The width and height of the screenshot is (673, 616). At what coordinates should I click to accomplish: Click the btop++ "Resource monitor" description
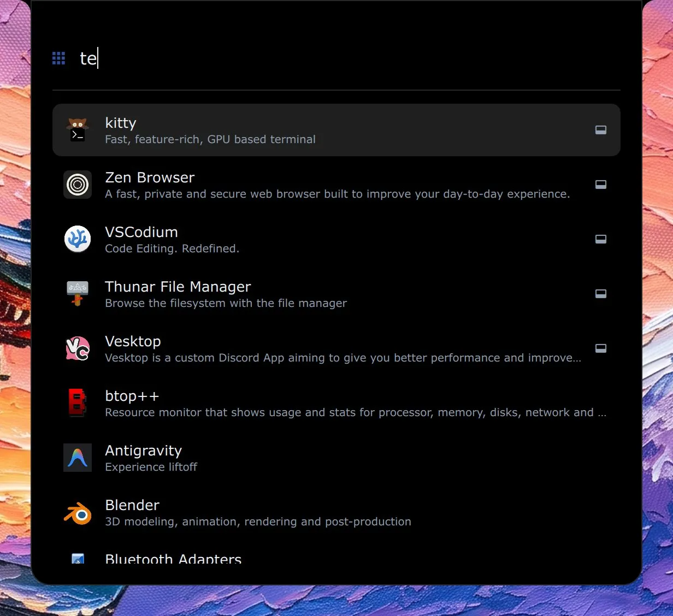tap(356, 412)
